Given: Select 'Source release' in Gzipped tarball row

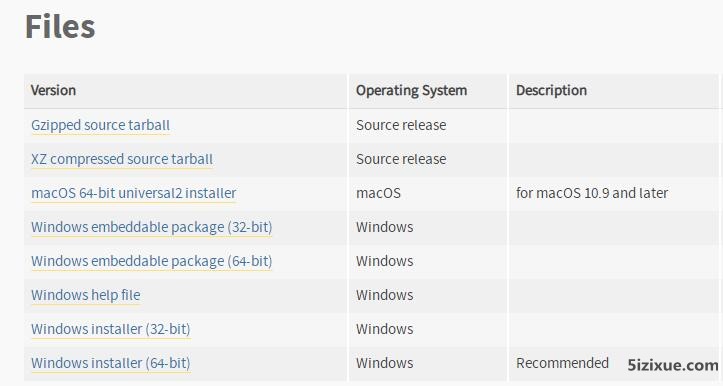Looking at the screenshot, I should click(x=401, y=125).
